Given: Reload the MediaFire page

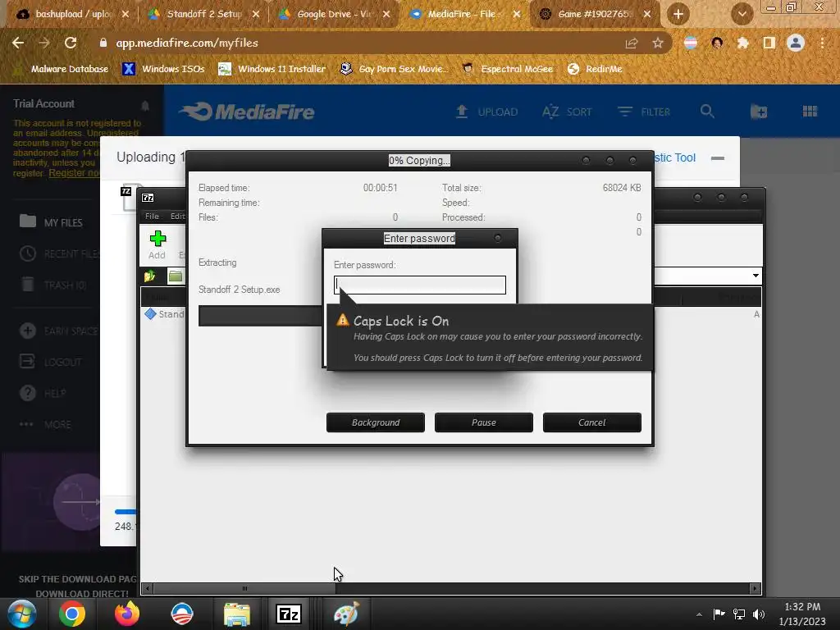Looking at the screenshot, I should click(71, 43).
